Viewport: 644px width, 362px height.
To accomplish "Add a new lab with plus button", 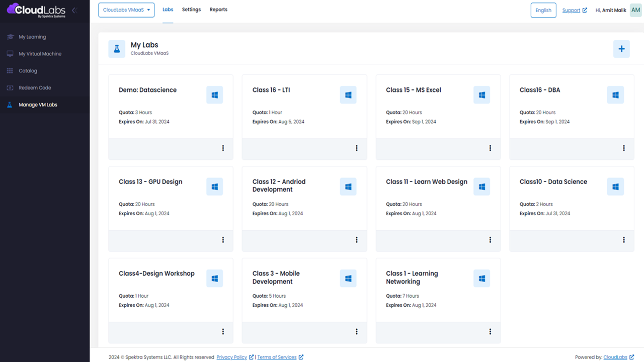I will 621,49.
